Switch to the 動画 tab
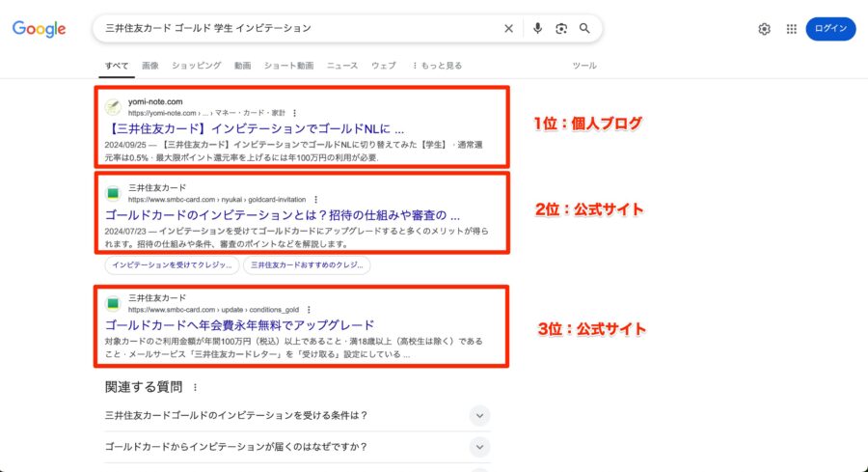The height and width of the screenshot is (472, 868). 242,66
